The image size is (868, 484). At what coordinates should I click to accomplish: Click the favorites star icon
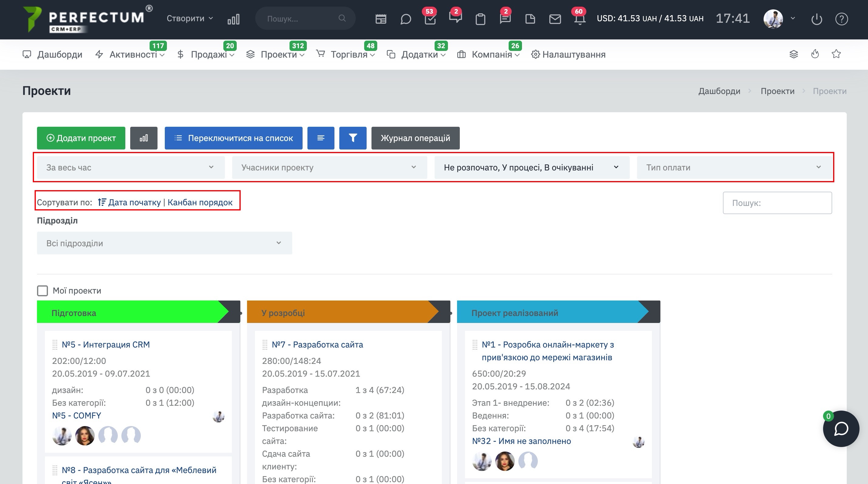click(x=836, y=54)
